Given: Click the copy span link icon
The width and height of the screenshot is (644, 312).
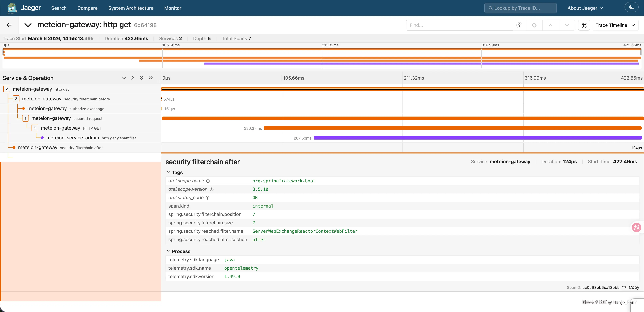Looking at the screenshot, I should coord(624,287).
